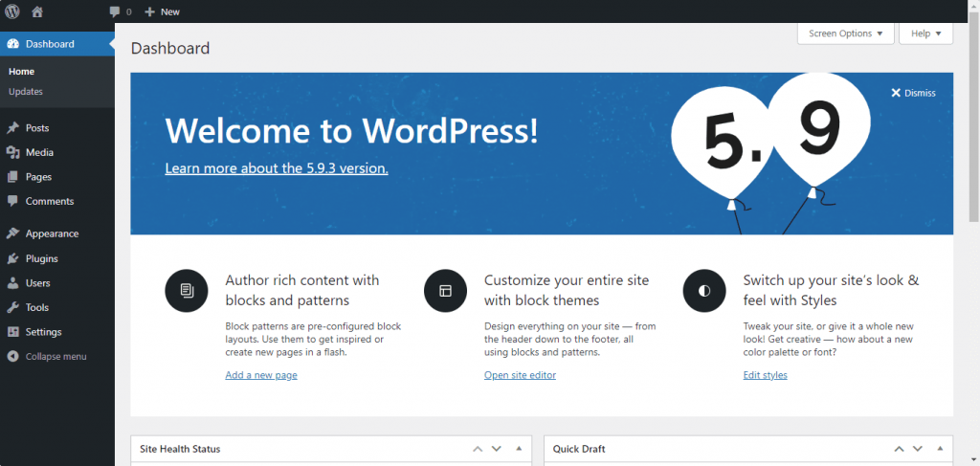Move Site Health Status panel down
This screenshot has width=980, height=466.
pyautogui.click(x=497, y=449)
